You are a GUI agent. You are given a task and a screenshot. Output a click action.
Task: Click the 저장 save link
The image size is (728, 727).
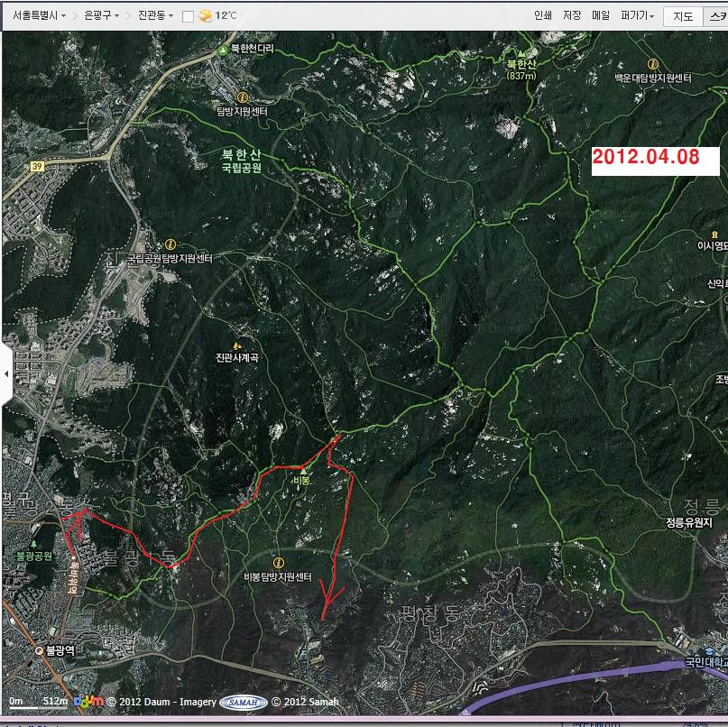(572, 15)
